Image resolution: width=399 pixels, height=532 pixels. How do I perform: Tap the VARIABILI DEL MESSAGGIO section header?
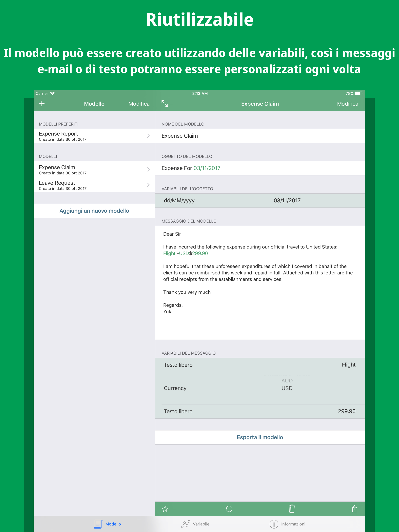pos(188,353)
